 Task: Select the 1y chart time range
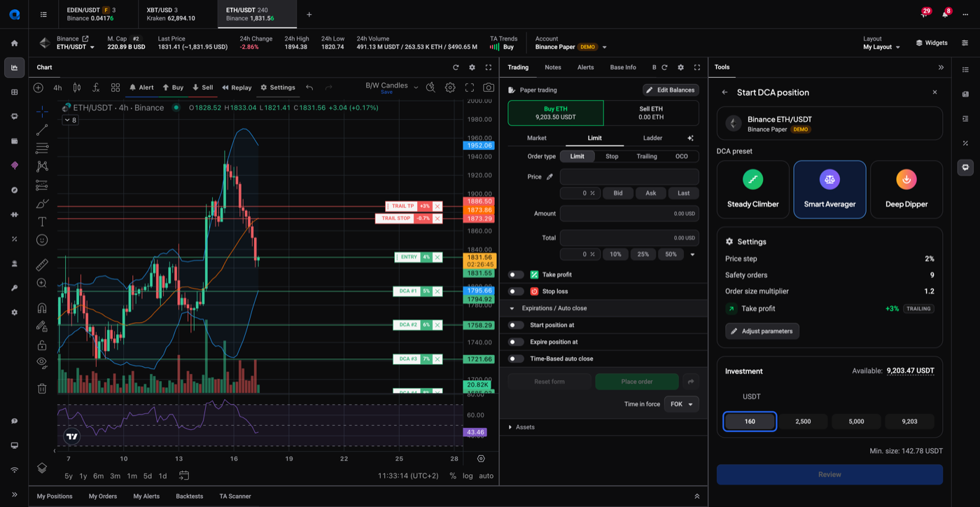[x=83, y=475]
